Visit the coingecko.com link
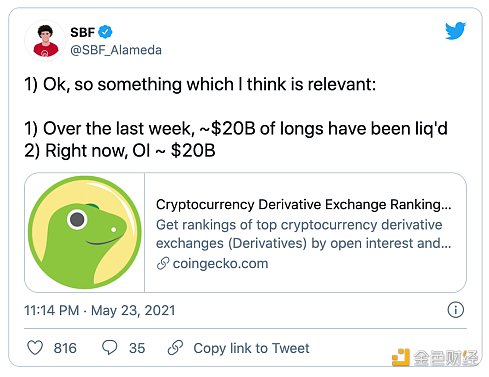489x377 pixels. [220, 264]
